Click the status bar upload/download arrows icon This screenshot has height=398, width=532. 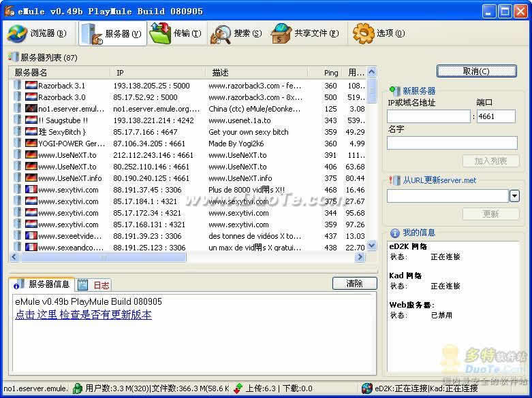[238, 388]
